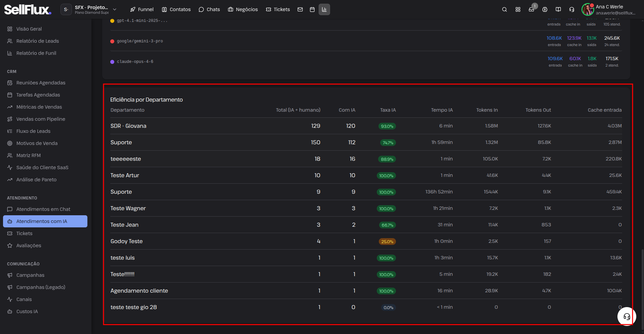Click the claude-opus-4-6 model label
The image size is (644, 334).
click(x=135, y=62)
